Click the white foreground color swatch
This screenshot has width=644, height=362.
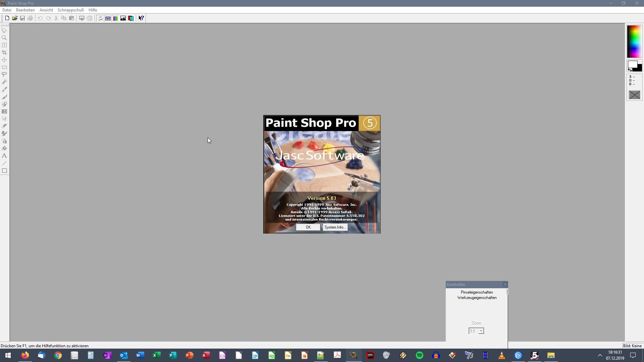pos(632,64)
